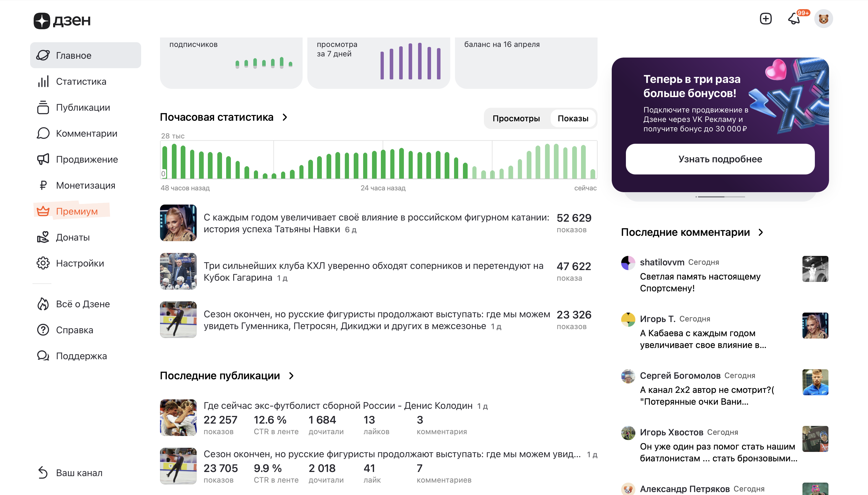Click the Премиум crown icon

(43, 211)
